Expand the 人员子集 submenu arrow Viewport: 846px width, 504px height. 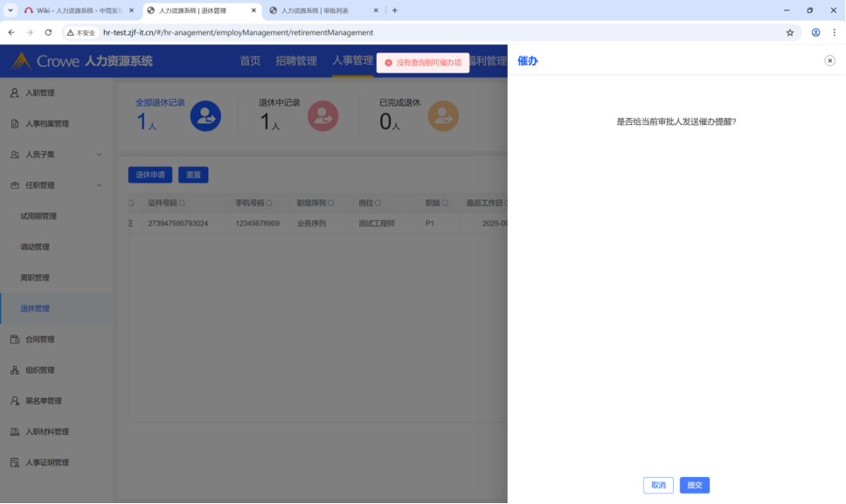pyautogui.click(x=99, y=155)
